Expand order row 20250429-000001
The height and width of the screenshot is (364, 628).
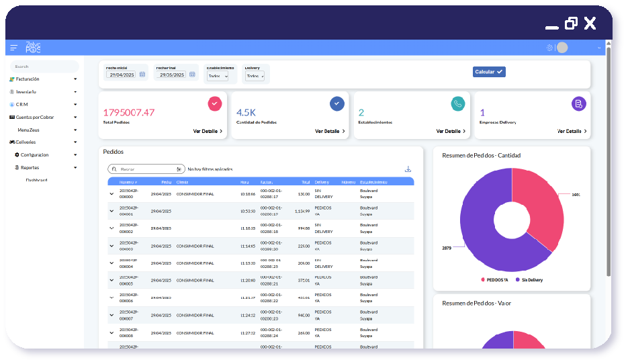(x=111, y=211)
